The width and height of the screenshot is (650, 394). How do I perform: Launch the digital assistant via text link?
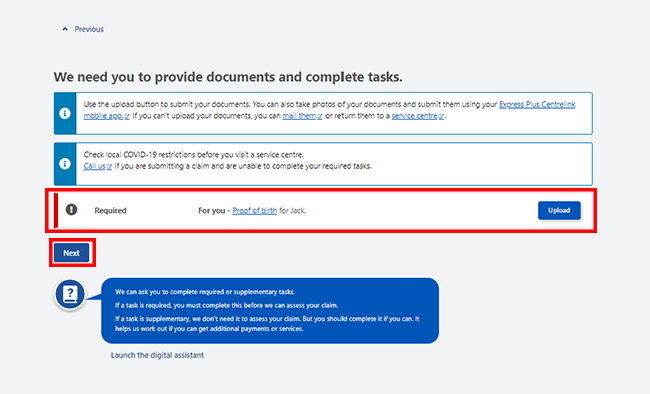(157, 355)
